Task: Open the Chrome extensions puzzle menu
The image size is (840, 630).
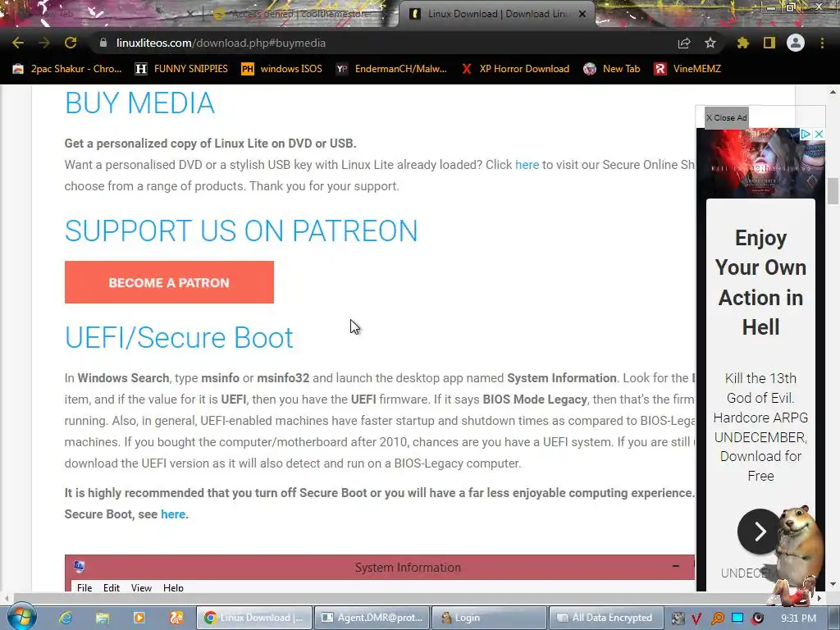Action: click(743, 43)
